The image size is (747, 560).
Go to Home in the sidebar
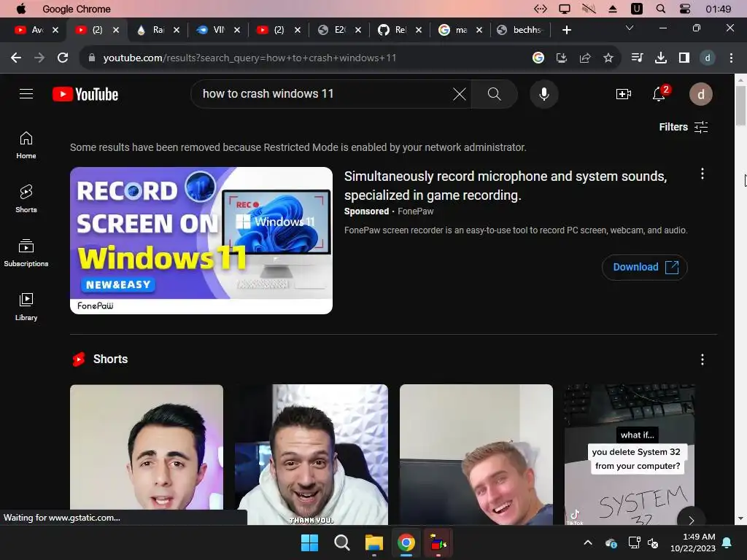pyautogui.click(x=26, y=145)
